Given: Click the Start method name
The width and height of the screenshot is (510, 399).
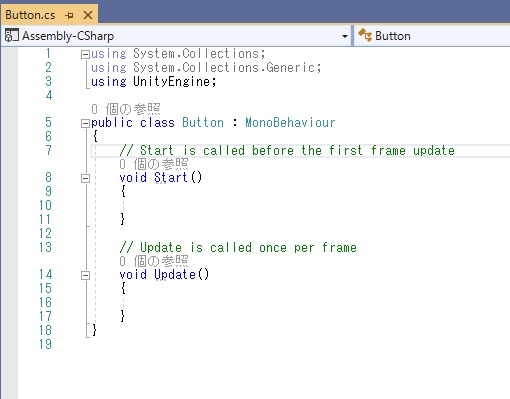Looking at the screenshot, I should coord(171,177).
